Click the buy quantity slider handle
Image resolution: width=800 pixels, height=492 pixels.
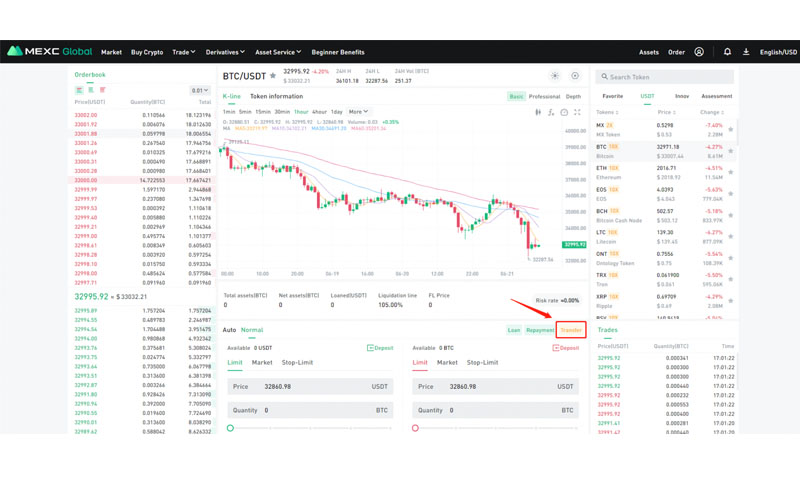(x=231, y=428)
